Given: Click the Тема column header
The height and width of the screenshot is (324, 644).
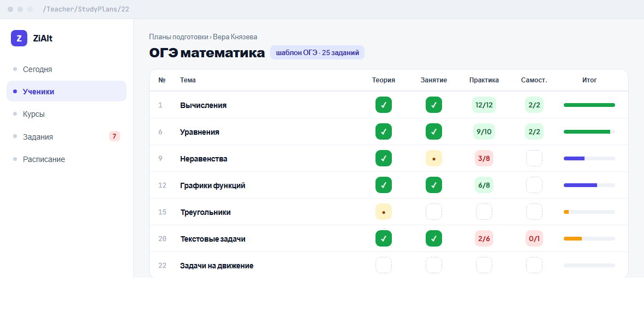Looking at the screenshot, I should point(188,80).
